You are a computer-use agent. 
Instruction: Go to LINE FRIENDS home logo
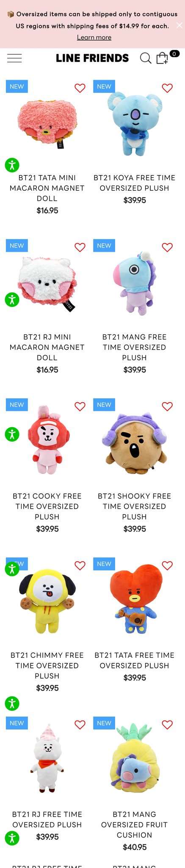point(92,58)
